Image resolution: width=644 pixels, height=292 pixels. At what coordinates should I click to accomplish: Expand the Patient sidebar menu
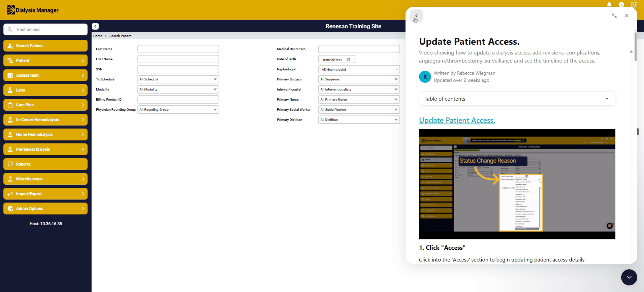[45, 60]
